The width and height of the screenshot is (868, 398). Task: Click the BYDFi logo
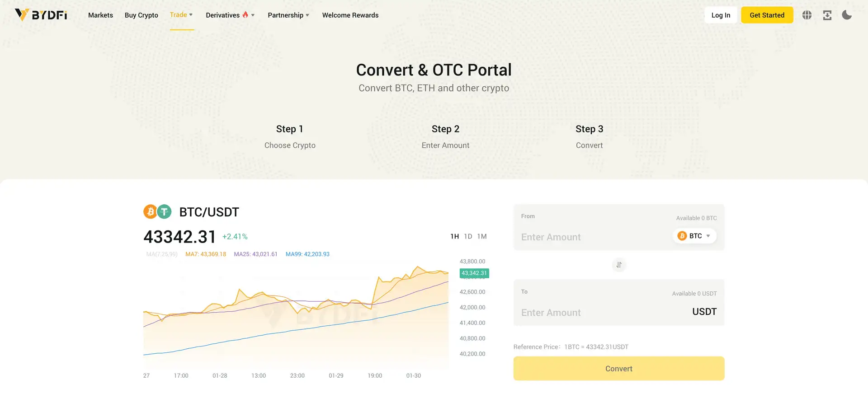point(41,15)
